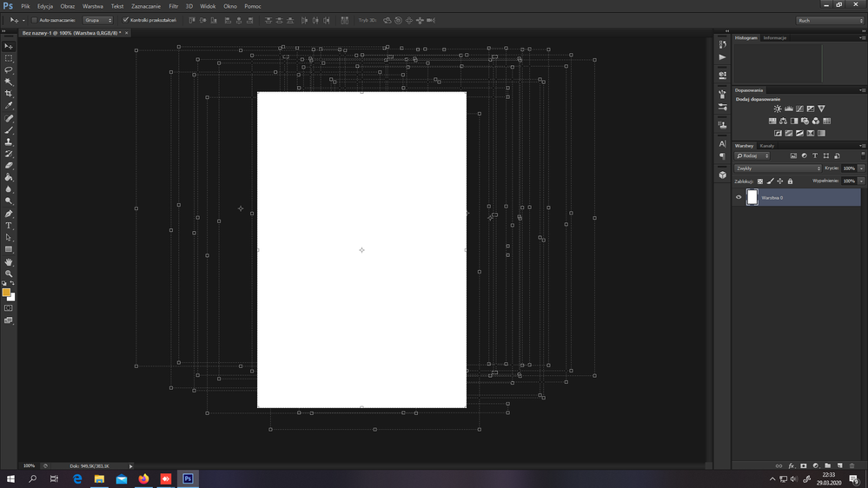
Task: Select the Pen tool
Action: click(9, 214)
